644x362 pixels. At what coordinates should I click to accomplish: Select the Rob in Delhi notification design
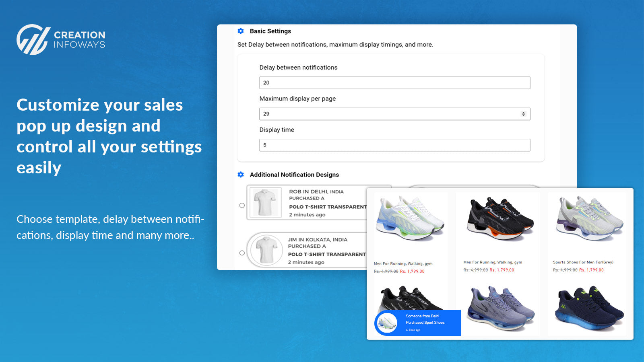pyautogui.click(x=242, y=205)
